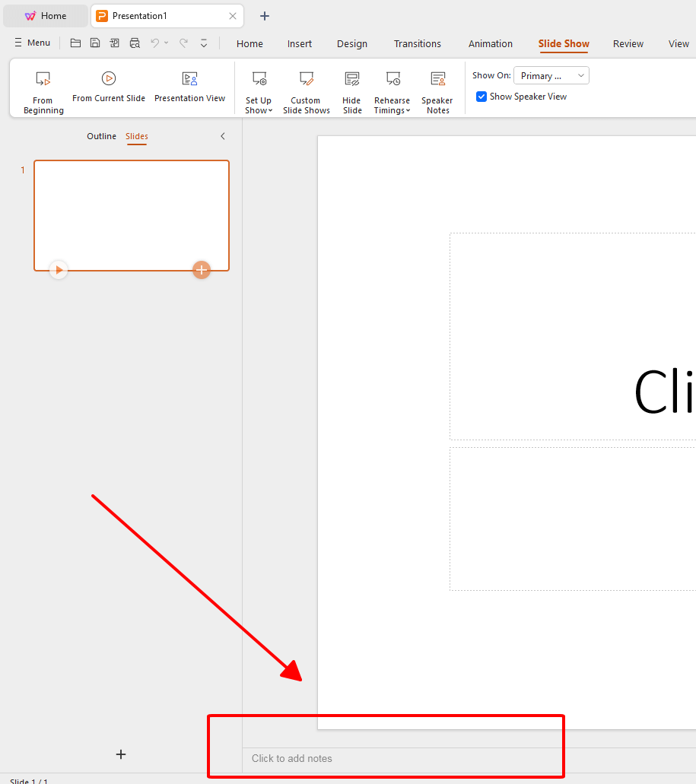Click the Save icon in quick toolbar
The width and height of the screenshot is (696, 784).
tap(95, 43)
